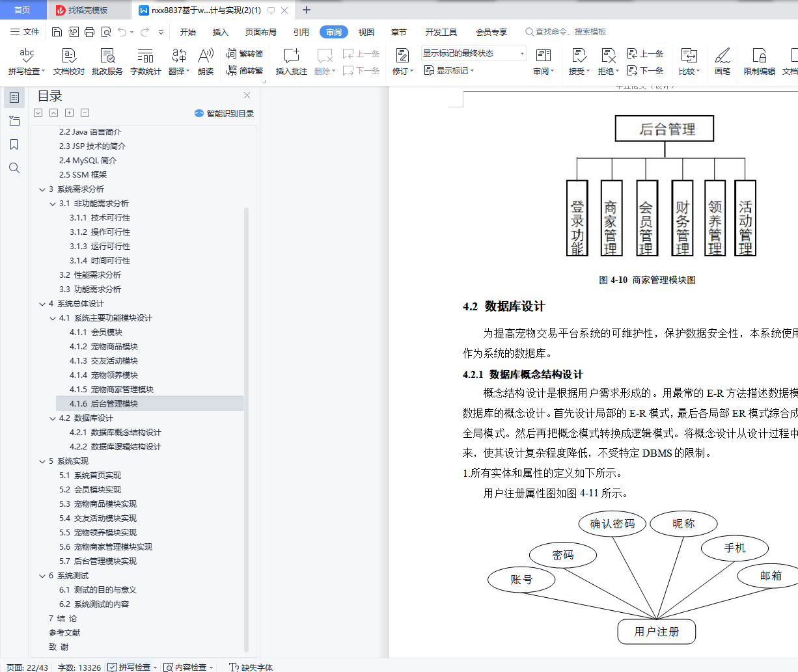Toggle content check in status bar (内容检查)
Viewport: 798px width, 672px height.
[x=188, y=667]
